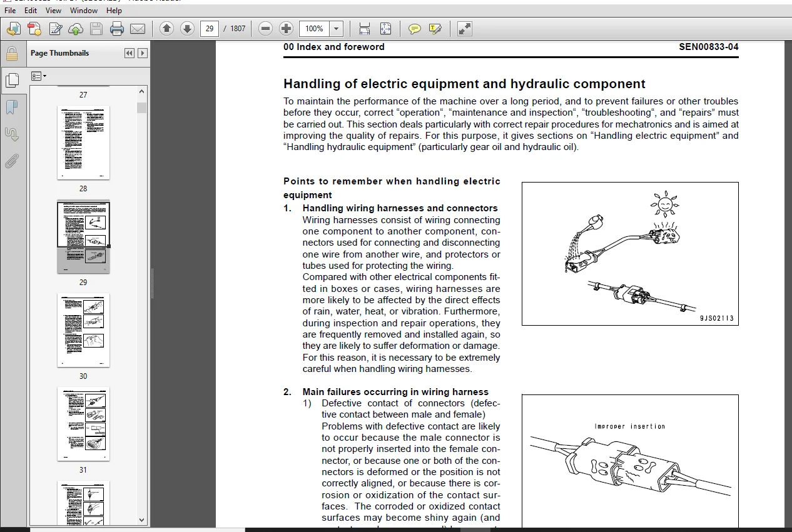Open the Window menu
This screenshot has width=792, height=532.
click(84, 11)
